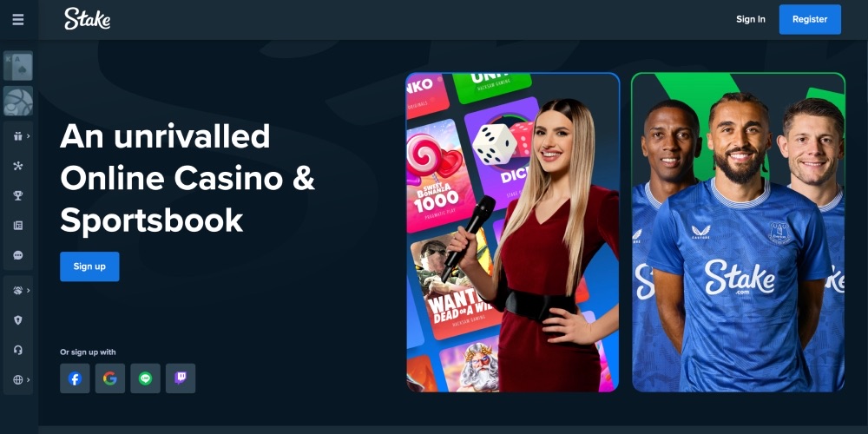Viewport: 868px width, 434px height.
Task: Expand the globe language selector
Action: [21, 380]
